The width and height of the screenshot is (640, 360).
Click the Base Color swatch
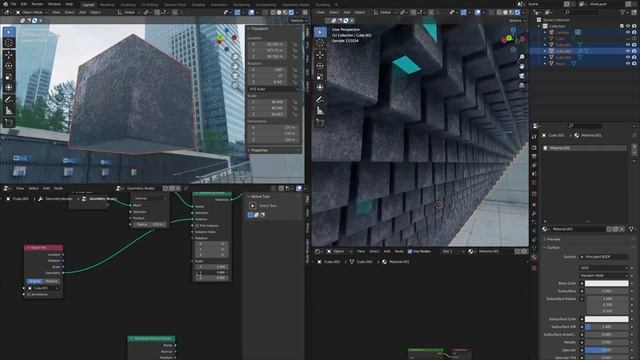[607, 283]
